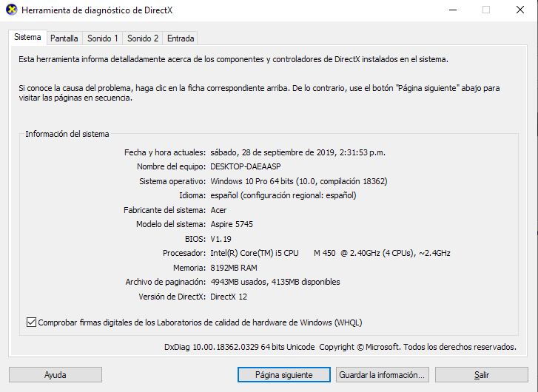Click the model value Aspire 5745
Viewport: 538px width, 392px height.
click(x=232, y=224)
